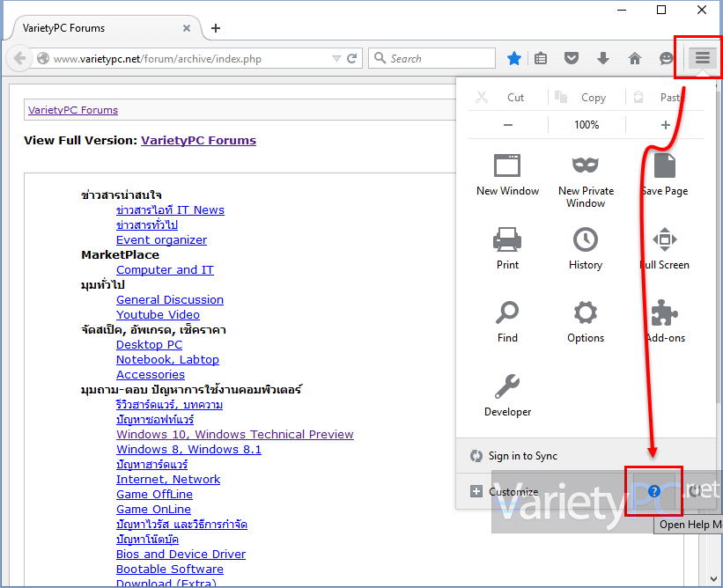This screenshot has height=588, width=723.
Task: Open the Youtube Video link
Action: [x=158, y=315]
